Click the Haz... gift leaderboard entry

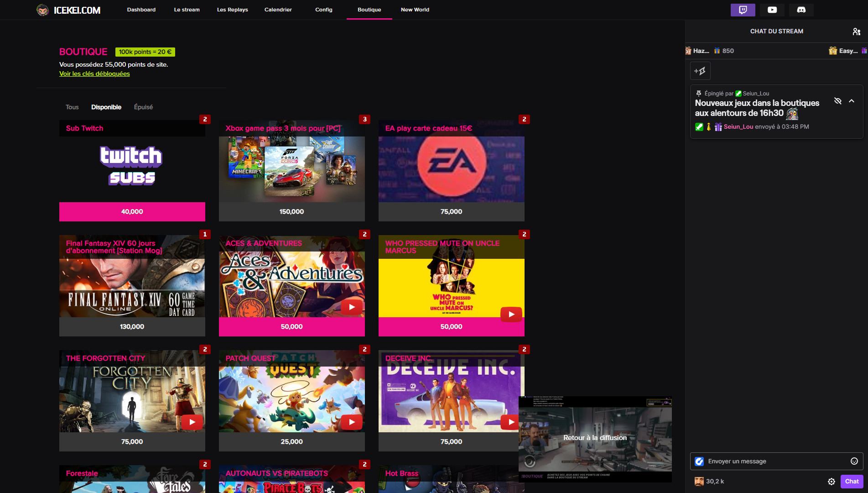pyautogui.click(x=709, y=51)
